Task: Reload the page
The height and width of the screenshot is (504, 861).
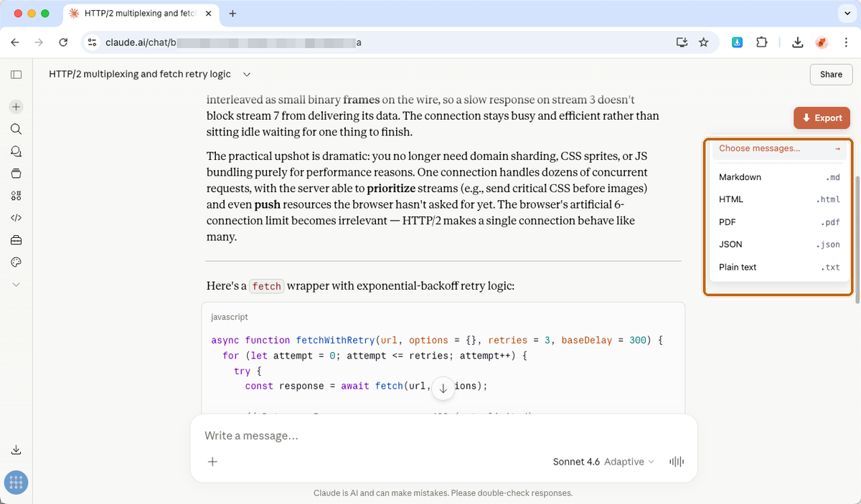Action: click(62, 43)
